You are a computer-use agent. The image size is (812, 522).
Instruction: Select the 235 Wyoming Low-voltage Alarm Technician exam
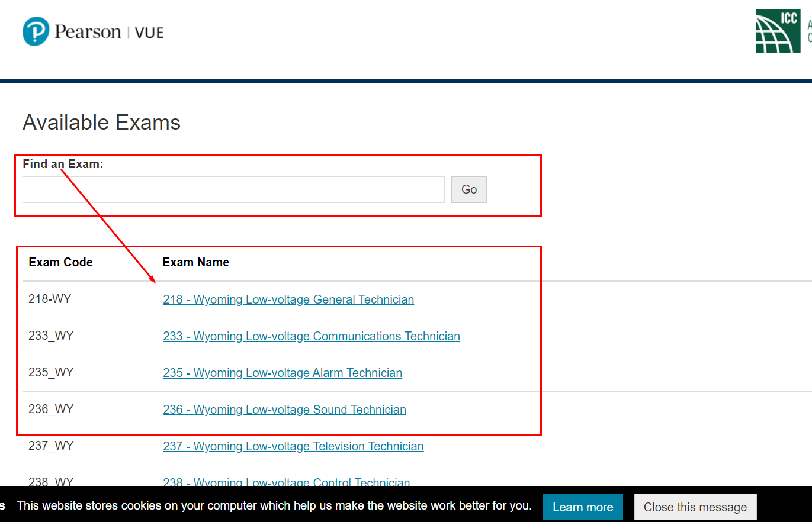click(283, 373)
